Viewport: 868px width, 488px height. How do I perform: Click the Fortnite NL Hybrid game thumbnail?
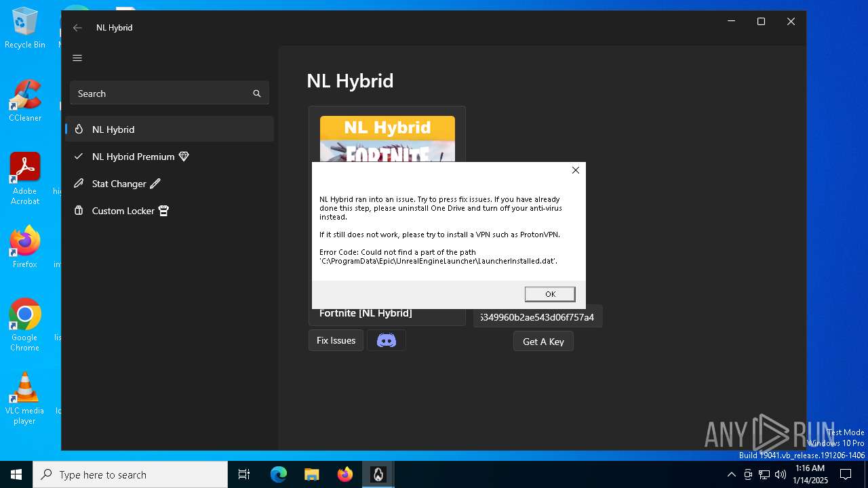[387, 139]
